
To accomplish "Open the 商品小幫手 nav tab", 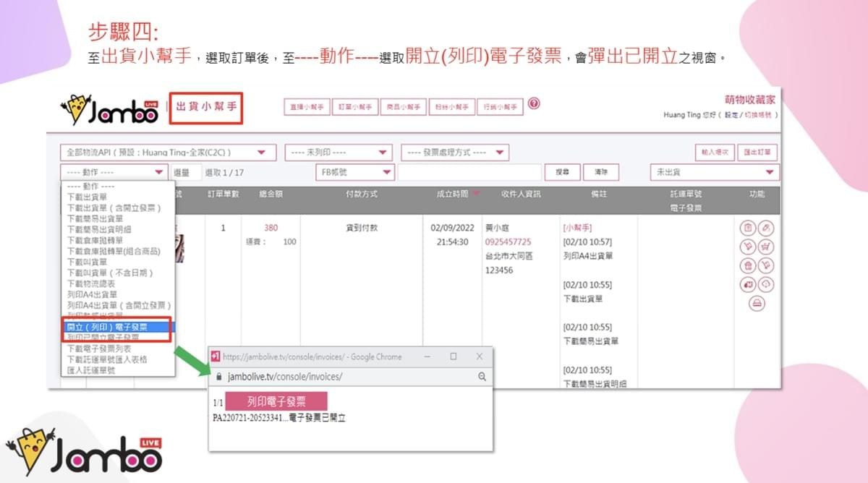I will [403, 107].
